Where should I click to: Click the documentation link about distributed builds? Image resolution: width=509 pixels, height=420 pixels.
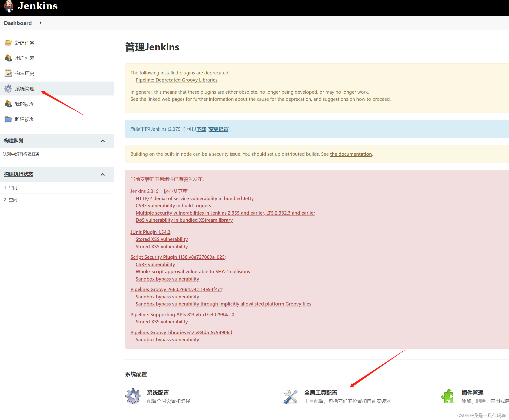pos(351,154)
